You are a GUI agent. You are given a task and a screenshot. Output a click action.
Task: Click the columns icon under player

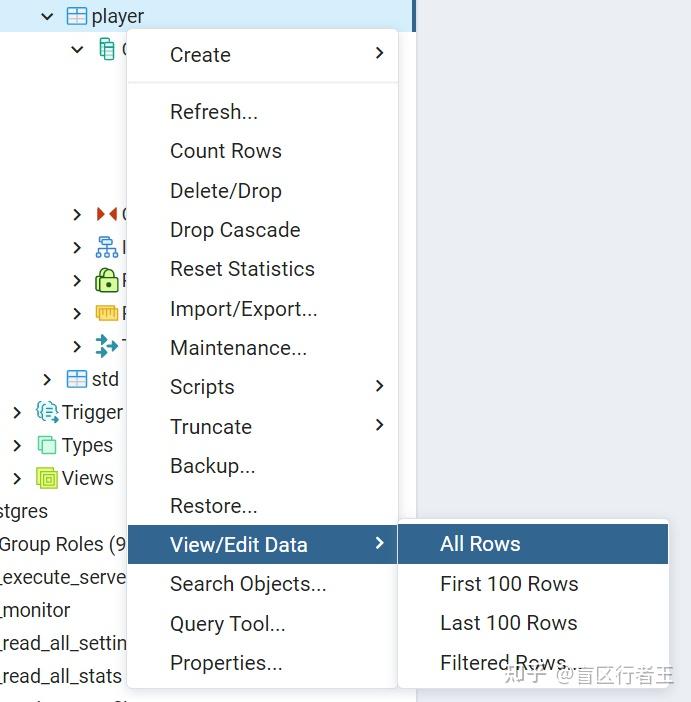tap(107, 49)
